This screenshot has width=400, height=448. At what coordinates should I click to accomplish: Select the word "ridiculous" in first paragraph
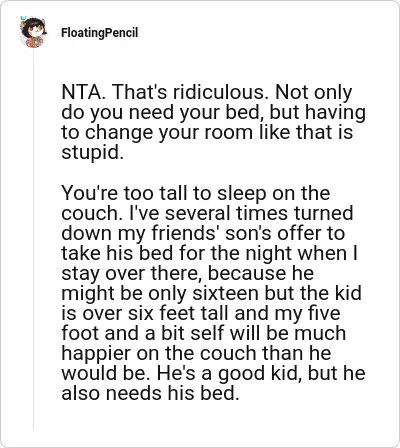[x=218, y=92]
